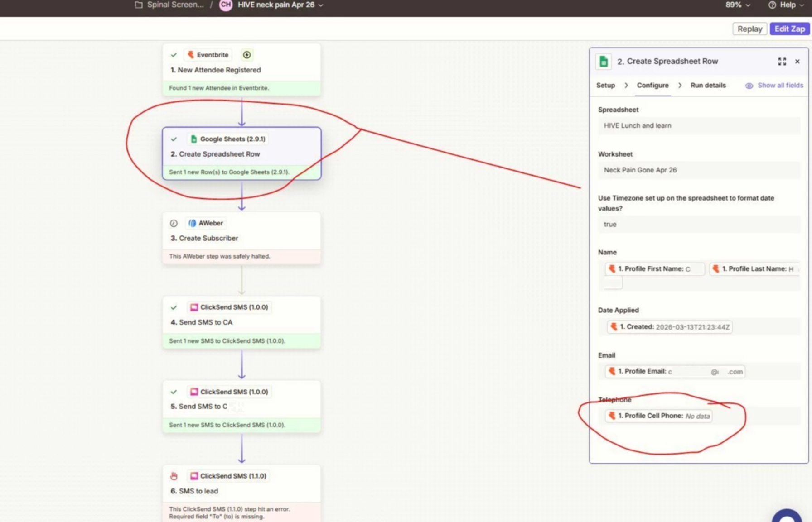The height and width of the screenshot is (522, 812).
Task: Select step 5 Send SMS card
Action: 242,406
